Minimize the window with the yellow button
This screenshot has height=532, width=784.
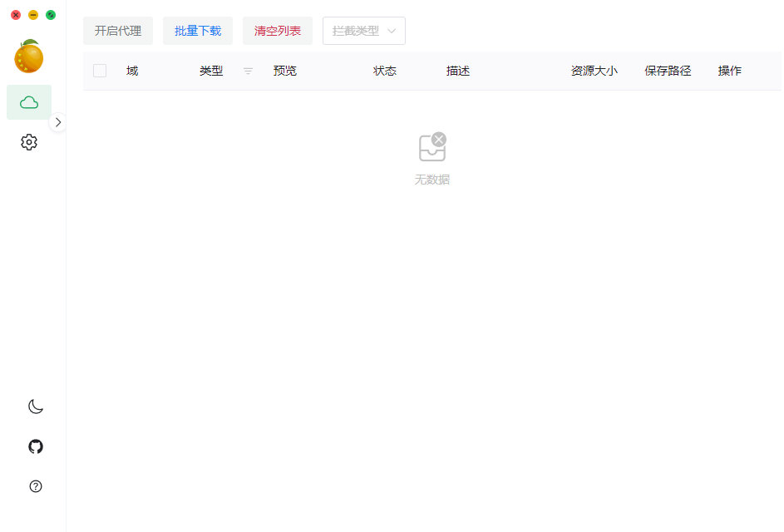(33, 15)
